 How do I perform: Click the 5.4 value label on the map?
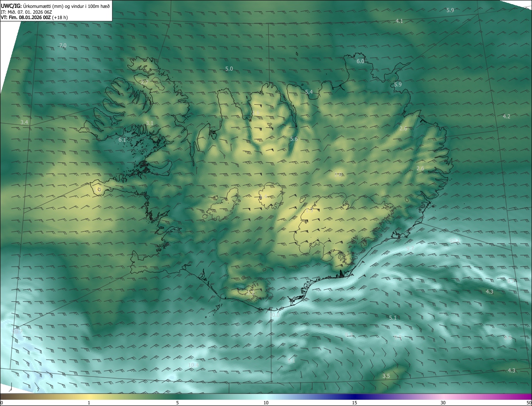(x=309, y=92)
